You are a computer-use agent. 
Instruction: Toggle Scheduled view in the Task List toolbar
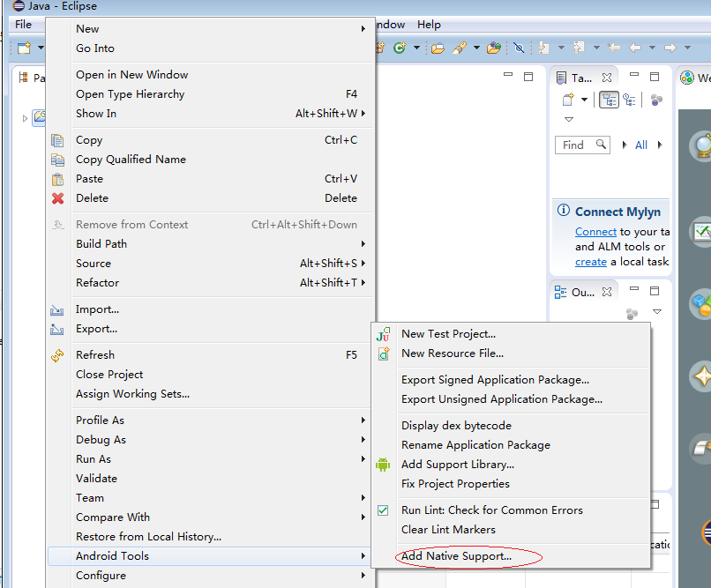(629, 100)
